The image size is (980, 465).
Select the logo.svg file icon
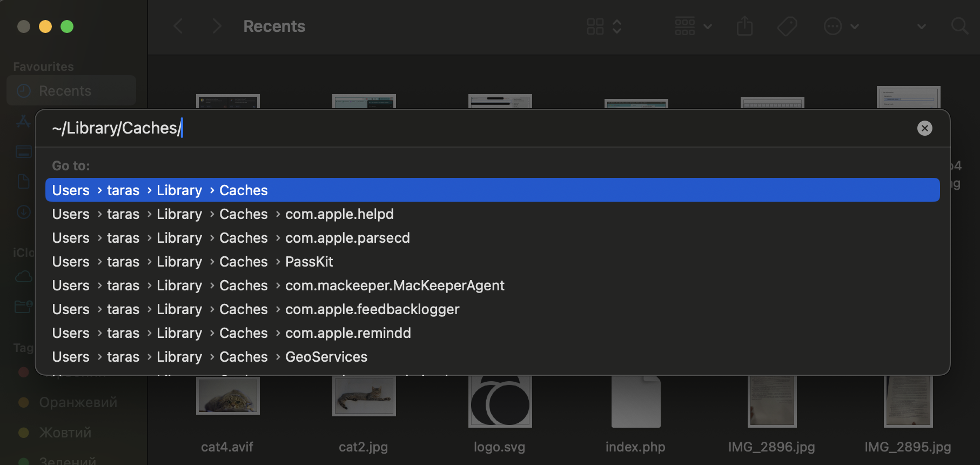500,402
